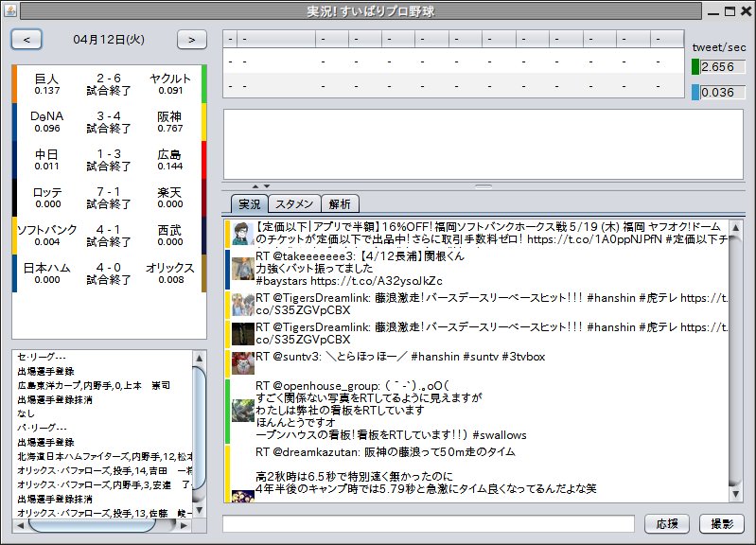The height and width of the screenshot is (545, 756).
Task: Switch to the スタメン tab
Action: (294, 204)
